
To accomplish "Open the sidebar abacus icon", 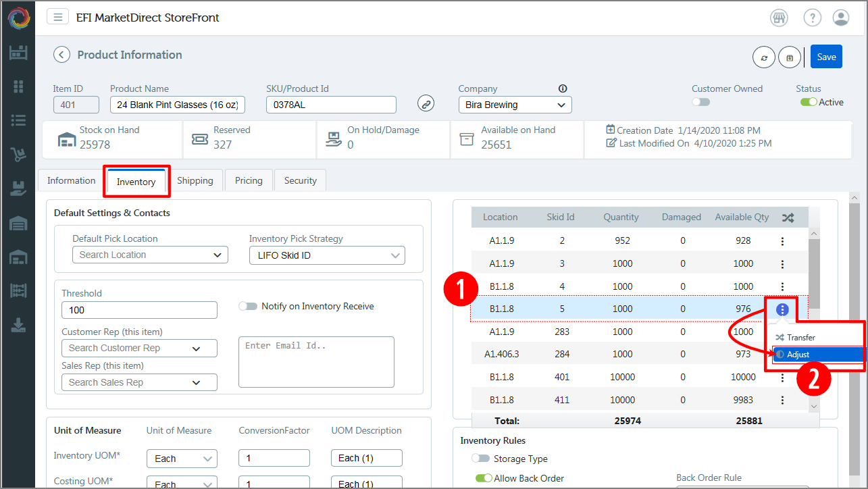I will [x=18, y=291].
